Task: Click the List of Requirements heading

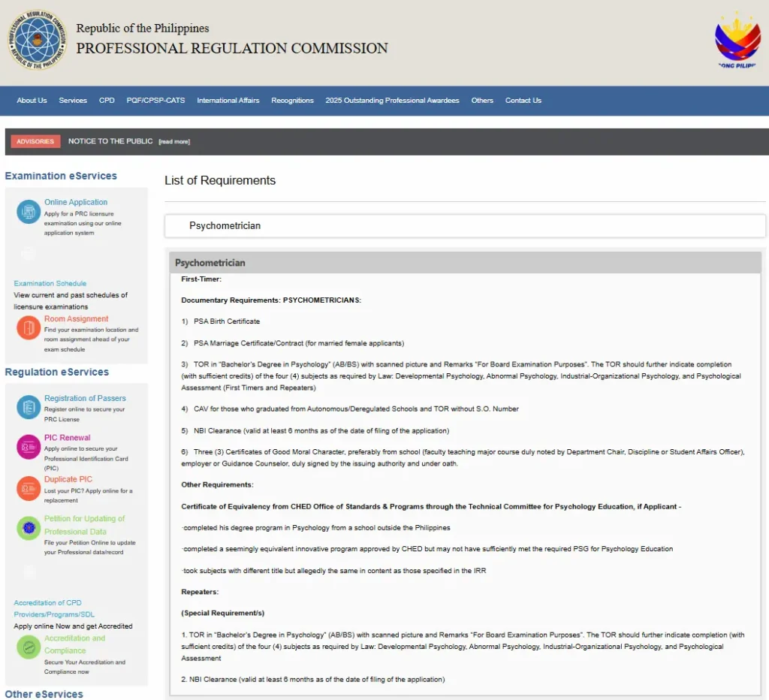Action: [x=220, y=180]
